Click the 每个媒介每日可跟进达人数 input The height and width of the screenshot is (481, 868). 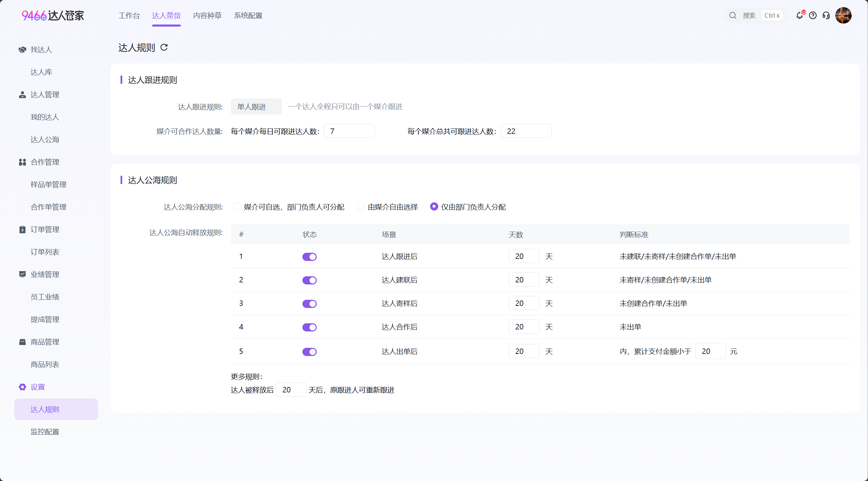click(x=349, y=131)
